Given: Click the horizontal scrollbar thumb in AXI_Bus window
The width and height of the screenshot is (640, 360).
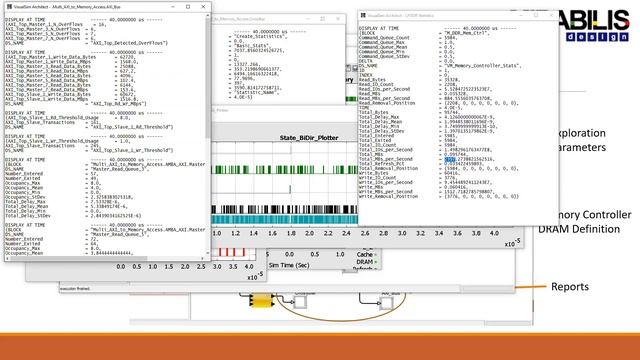Looking at the screenshot, I should pyautogui.click(x=78, y=258).
